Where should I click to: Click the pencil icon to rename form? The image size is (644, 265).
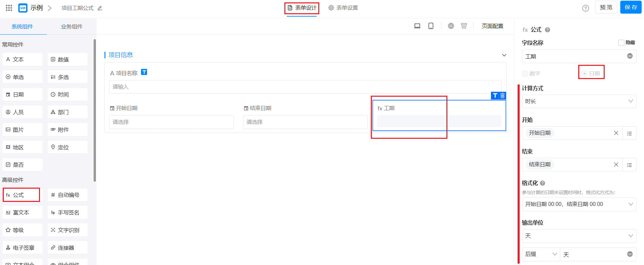100,8
